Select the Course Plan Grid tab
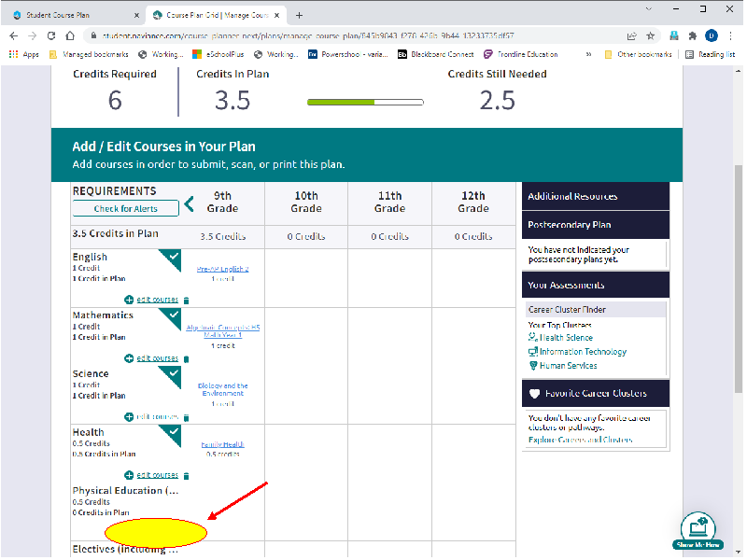Viewport: 747px width, 560px height. 216,15
